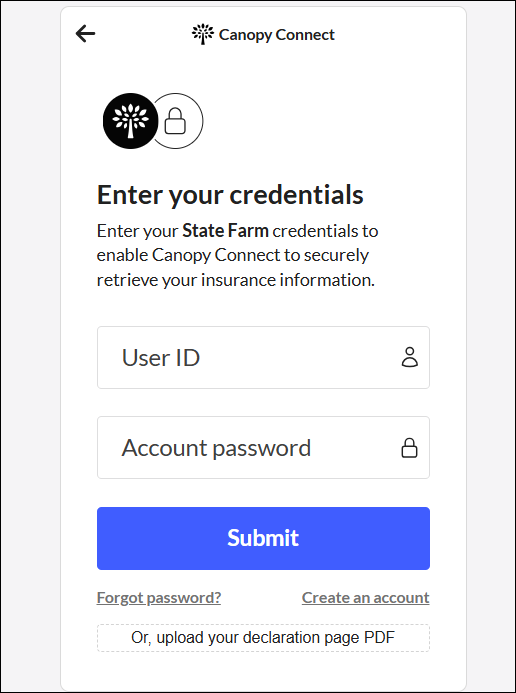Click the circular padlock badge beside tree
The width and height of the screenshot is (516, 693).
[177, 121]
